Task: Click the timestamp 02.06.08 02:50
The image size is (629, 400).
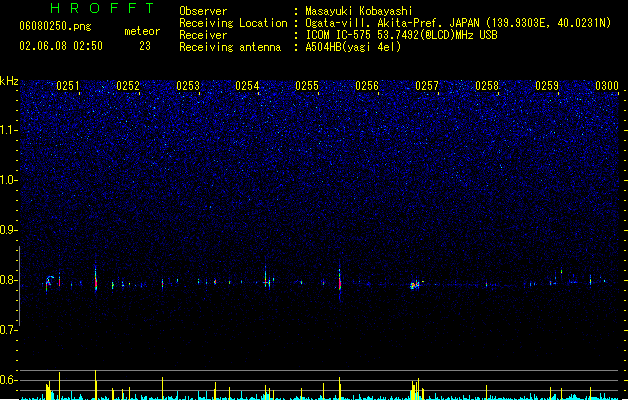Action: (x=61, y=46)
